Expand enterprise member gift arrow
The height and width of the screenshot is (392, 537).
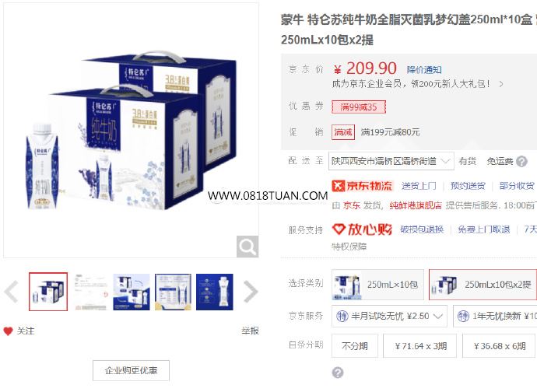click(501, 84)
